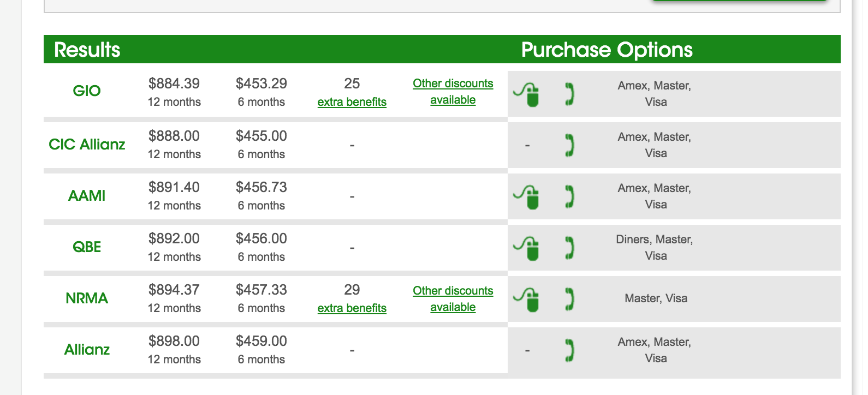Click the $898.00 12 months price
This screenshot has height=395, width=868.
[x=174, y=341]
